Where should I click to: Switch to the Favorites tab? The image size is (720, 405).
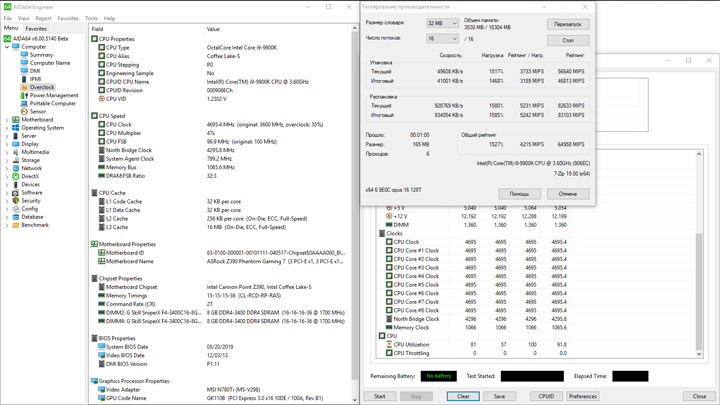[36, 28]
